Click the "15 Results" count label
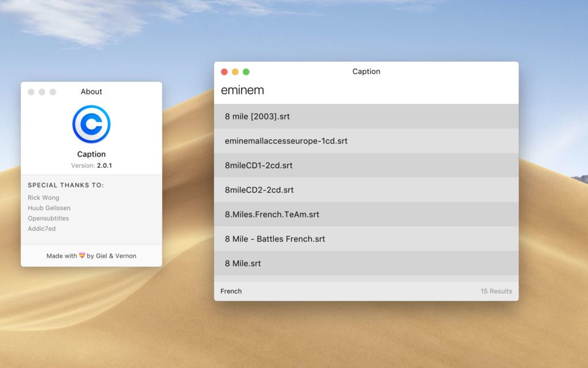The width and height of the screenshot is (588, 368). 496,291
